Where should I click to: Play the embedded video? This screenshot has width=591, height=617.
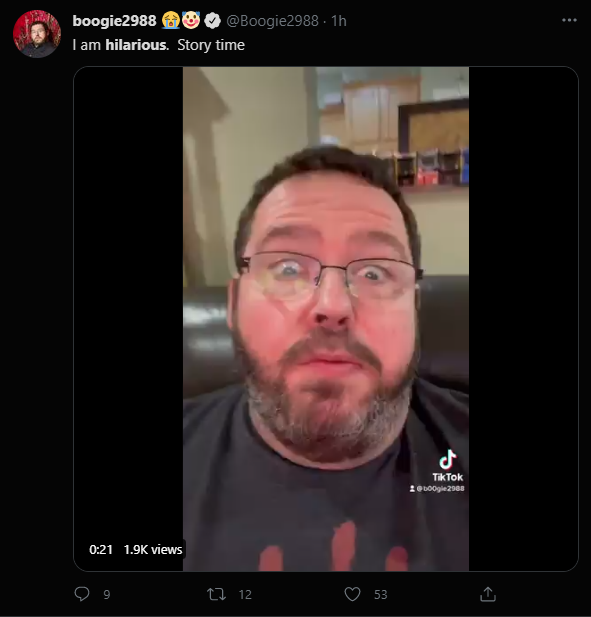click(x=326, y=319)
